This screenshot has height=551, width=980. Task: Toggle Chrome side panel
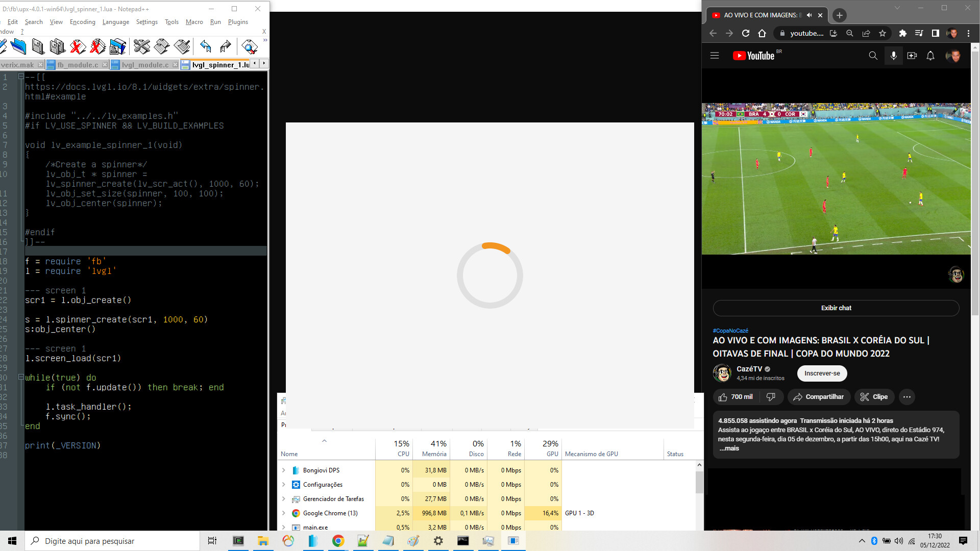[935, 33]
